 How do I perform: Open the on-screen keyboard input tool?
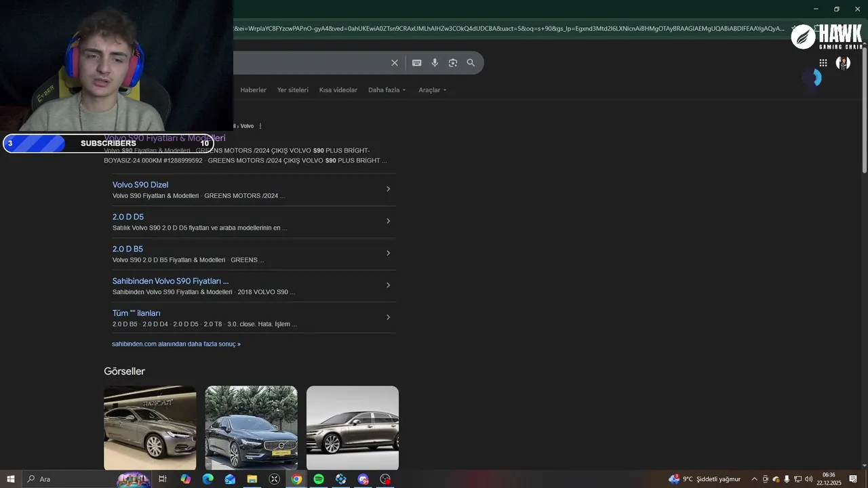pyautogui.click(x=416, y=63)
